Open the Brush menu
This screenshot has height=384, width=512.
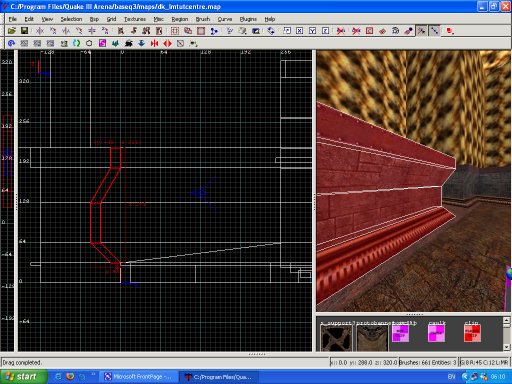(203, 19)
